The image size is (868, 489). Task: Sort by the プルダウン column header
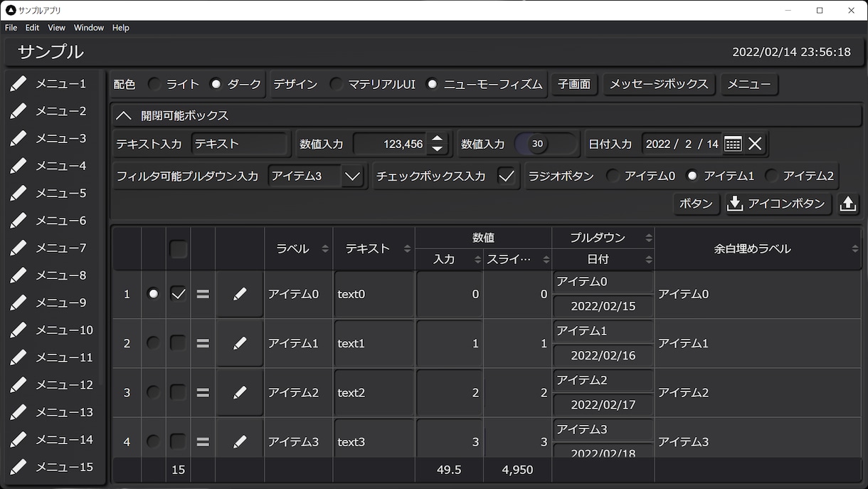(x=603, y=238)
